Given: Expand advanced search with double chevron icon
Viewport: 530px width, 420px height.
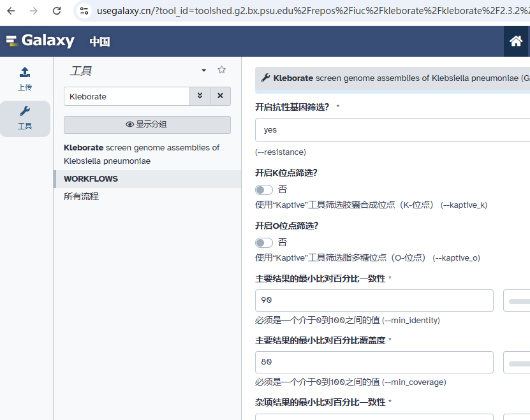Looking at the screenshot, I should (x=200, y=96).
